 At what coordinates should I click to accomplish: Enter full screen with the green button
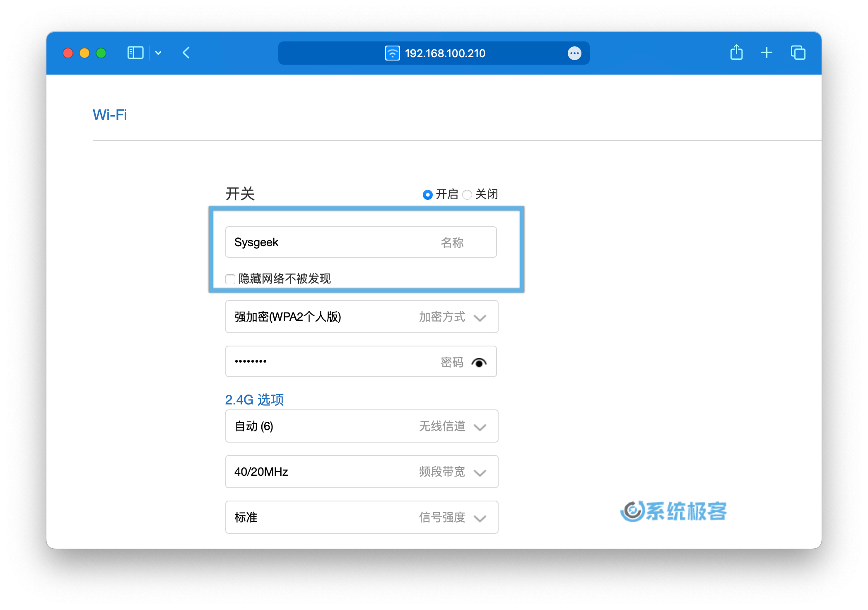pyautogui.click(x=101, y=53)
